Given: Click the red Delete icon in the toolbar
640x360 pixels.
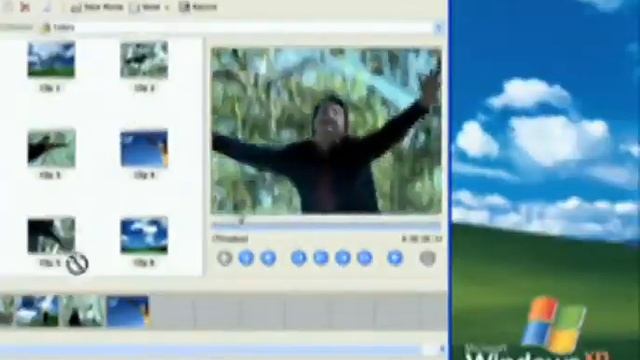Looking at the screenshot, I should pos(25,7).
